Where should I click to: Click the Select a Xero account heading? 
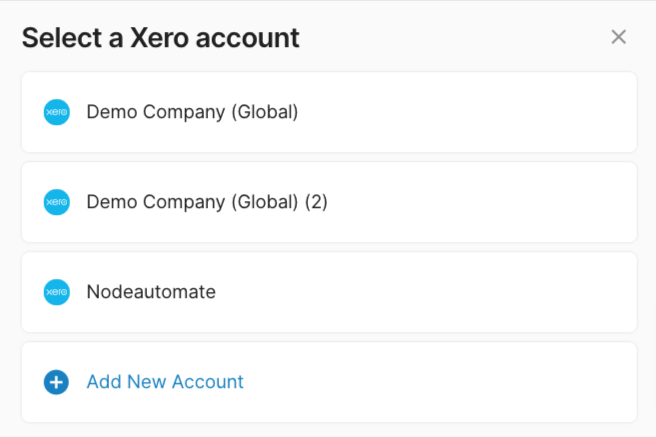pyautogui.click(x=160, y=38)
